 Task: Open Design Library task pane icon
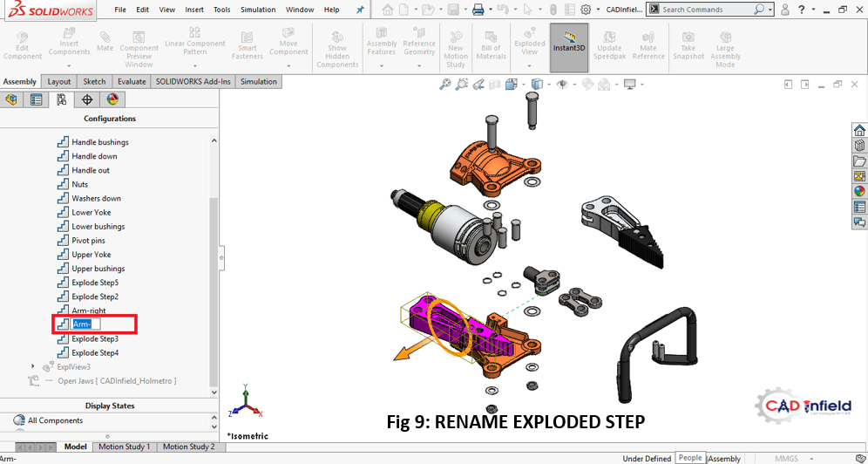tap(859, 146)
